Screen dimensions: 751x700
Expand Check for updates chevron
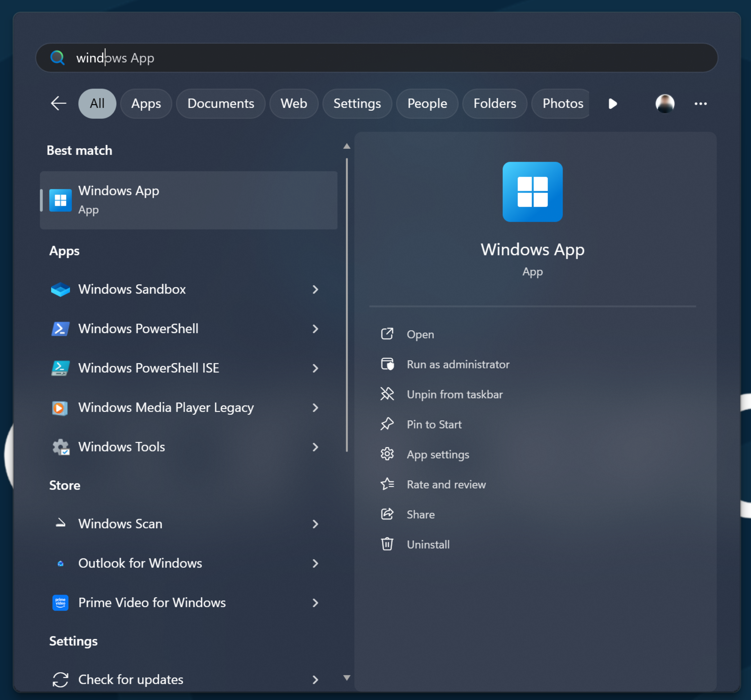(x=315, y=680)
